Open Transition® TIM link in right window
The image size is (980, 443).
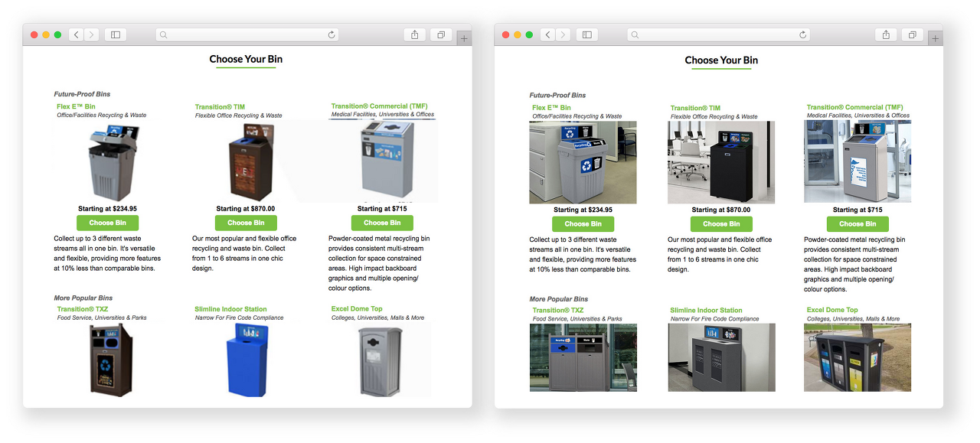point(695,109)
